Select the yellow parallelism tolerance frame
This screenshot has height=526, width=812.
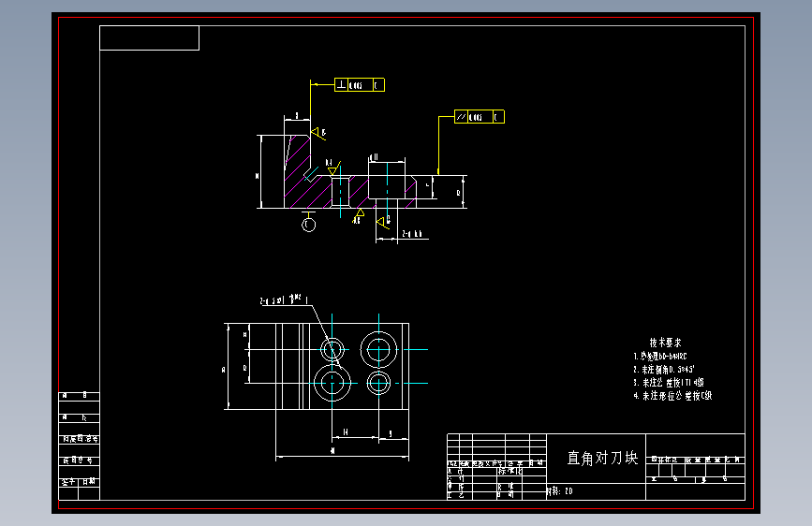(x=479, y=117)
